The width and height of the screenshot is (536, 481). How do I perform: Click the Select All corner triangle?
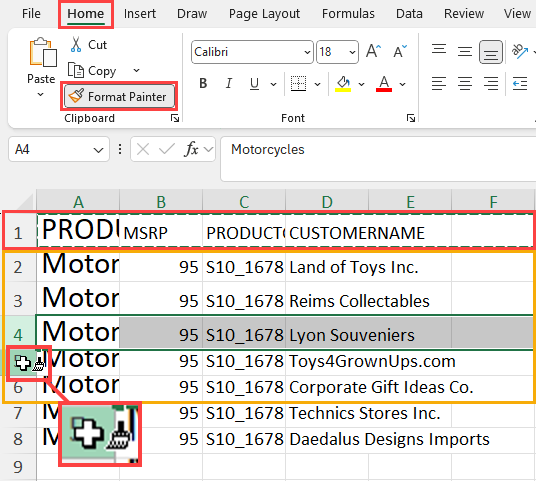(25, 201)
